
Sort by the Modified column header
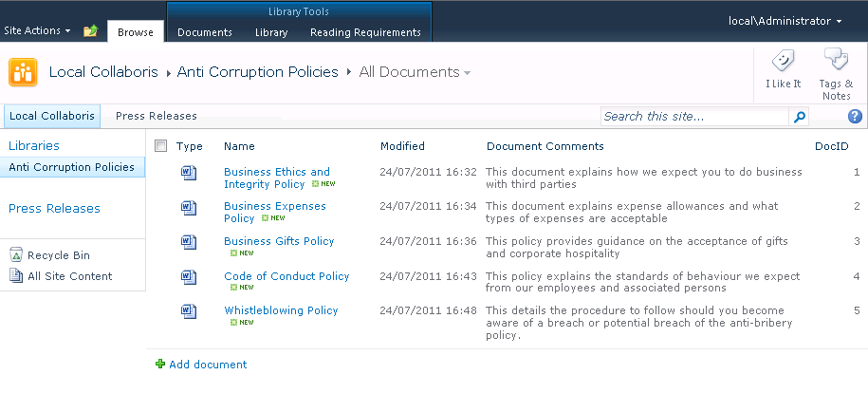tap(402, 146)
